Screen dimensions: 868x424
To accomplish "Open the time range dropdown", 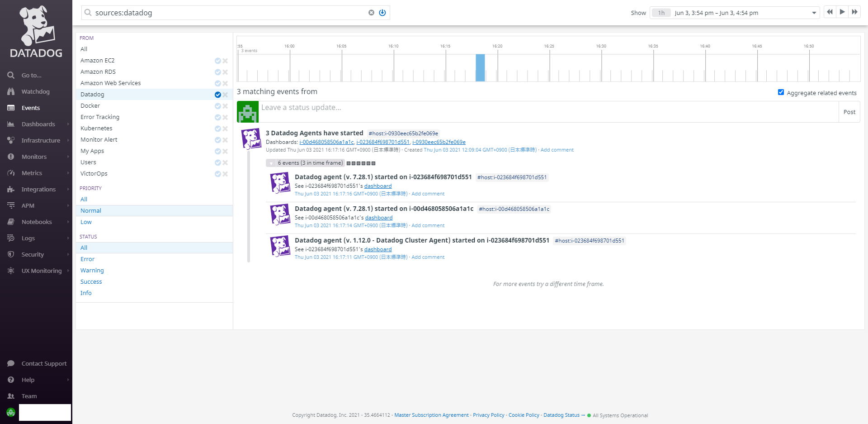I will [x=813, y=13].
